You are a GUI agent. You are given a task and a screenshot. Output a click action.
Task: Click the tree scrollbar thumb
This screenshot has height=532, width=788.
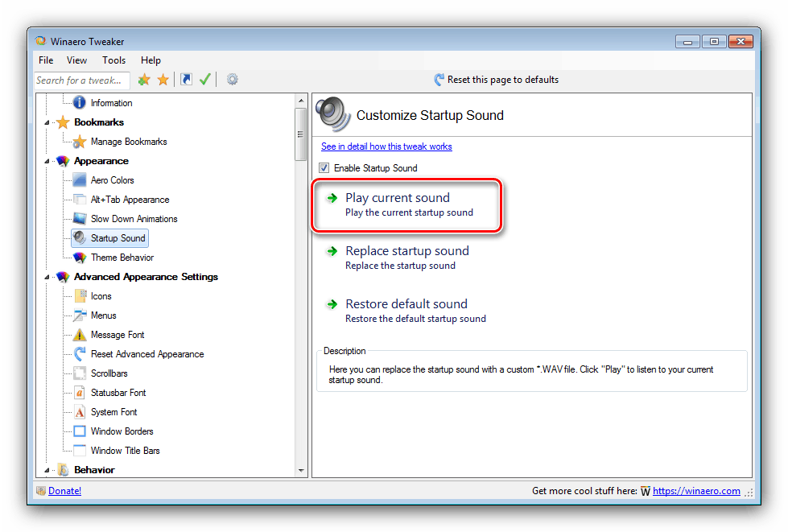click(x=300, y=134)
